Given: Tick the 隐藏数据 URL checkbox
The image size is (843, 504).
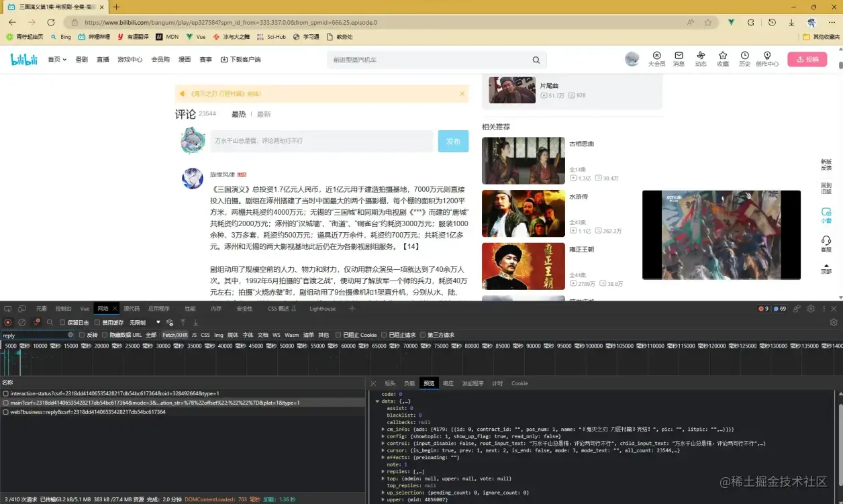Looking at the screenshot, I should coord(105,335).
